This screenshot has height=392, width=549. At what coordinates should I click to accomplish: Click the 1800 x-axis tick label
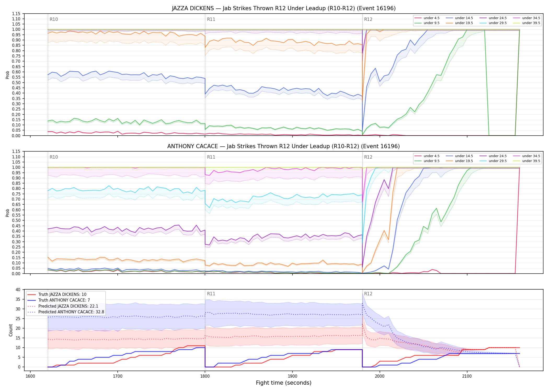tap(205, 376)
